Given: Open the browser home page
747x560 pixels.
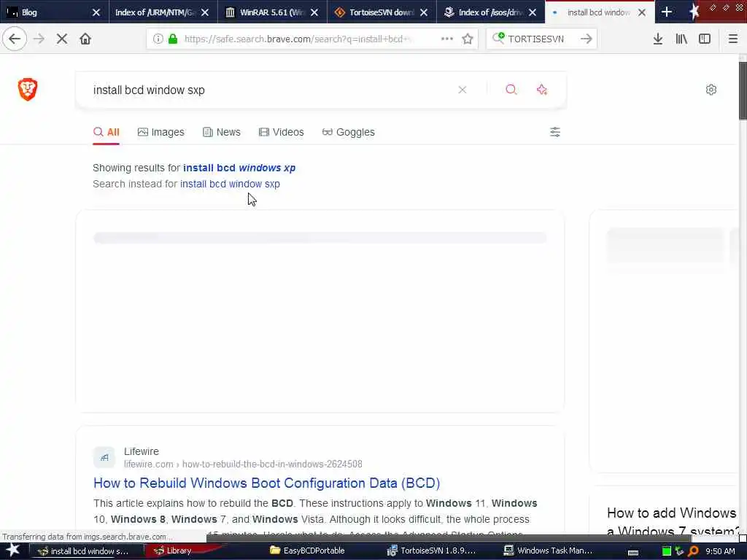Looking at the screenshot, I should 85,39.
